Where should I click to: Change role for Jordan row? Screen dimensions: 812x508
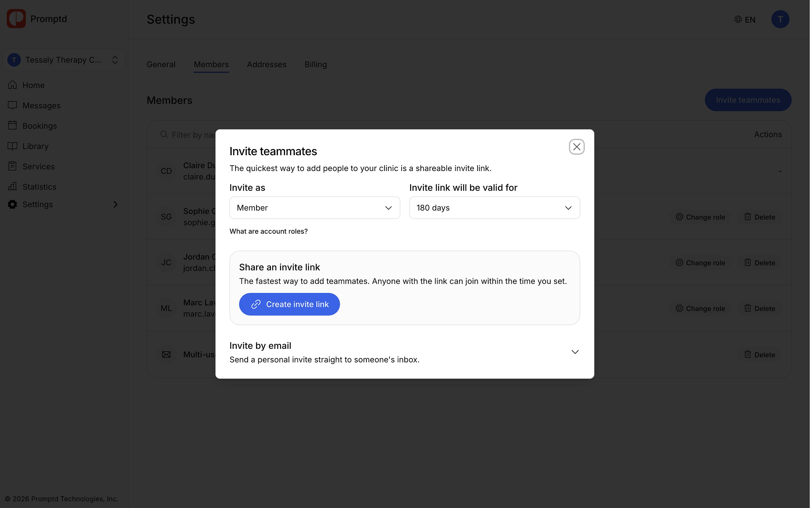701,263
